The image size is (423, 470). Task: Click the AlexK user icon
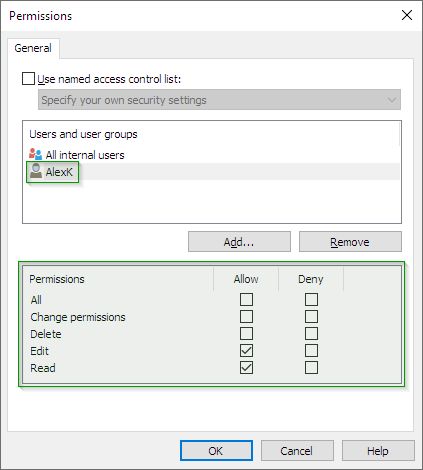36,171
